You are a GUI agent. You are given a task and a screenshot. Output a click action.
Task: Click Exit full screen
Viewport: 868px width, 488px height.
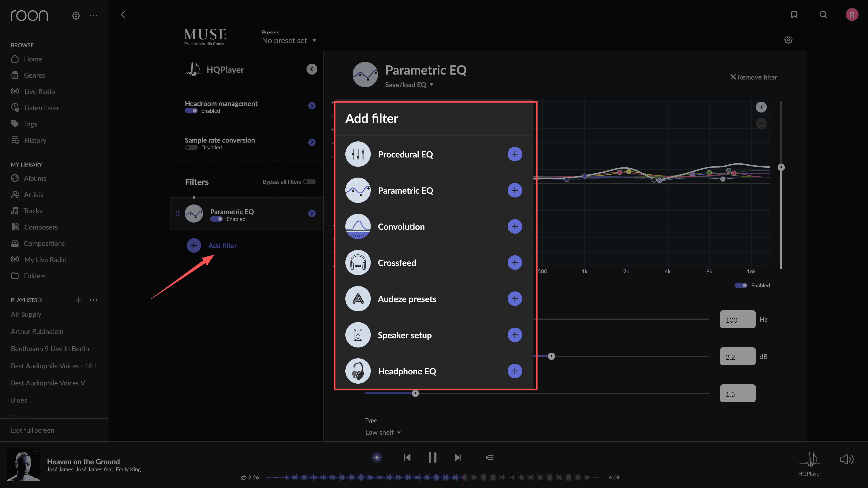pyautogui.click(x=32, y=430)
